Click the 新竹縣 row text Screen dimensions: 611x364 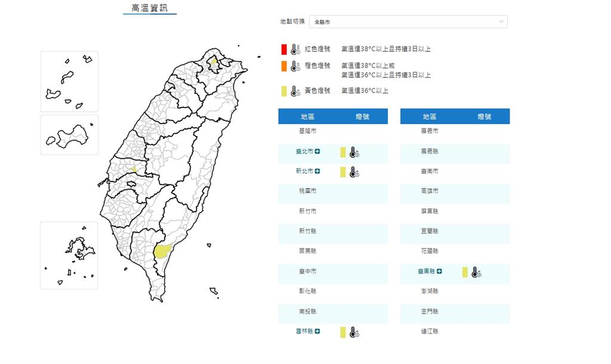307,231
